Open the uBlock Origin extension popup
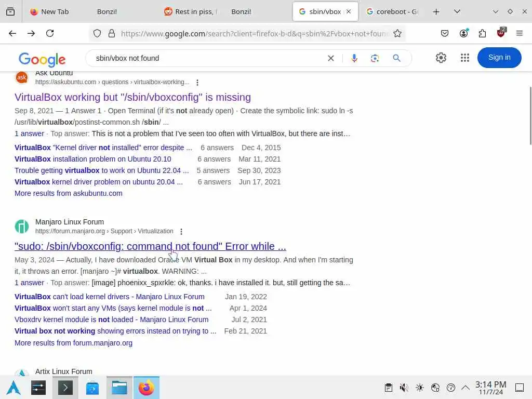532x399 pixels. pos(501,33)
